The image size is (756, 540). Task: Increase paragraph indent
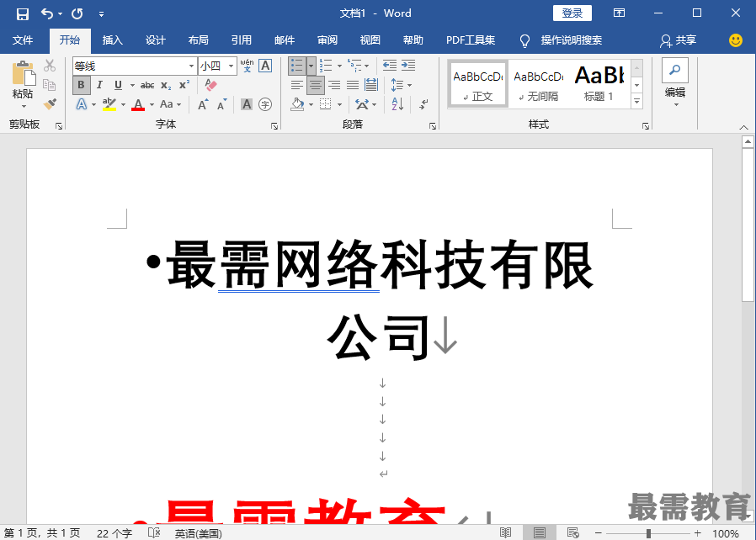(408, 66)
